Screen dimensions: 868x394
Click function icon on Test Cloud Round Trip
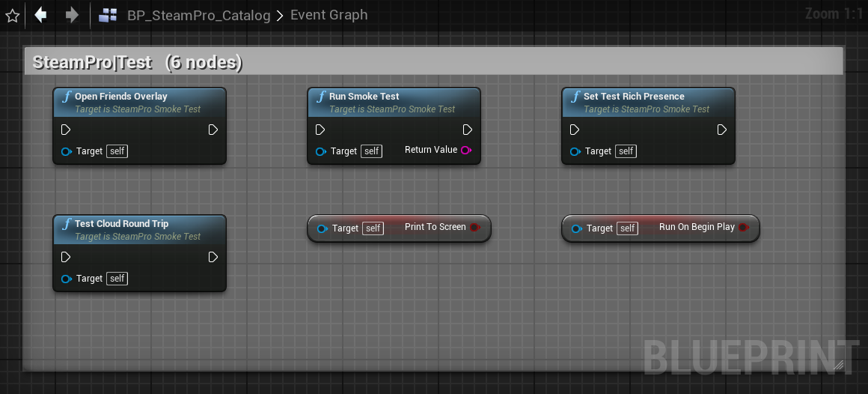tap(67, 225)
